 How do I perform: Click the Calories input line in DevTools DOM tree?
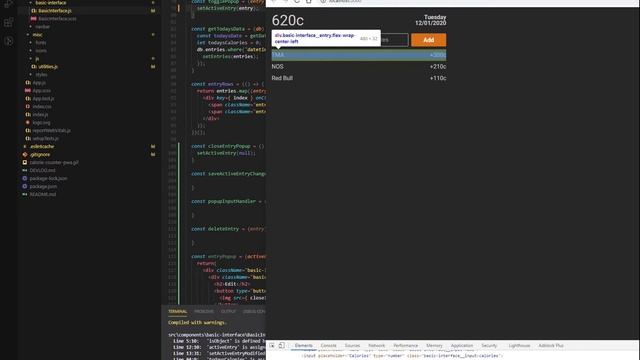(402, 356)
